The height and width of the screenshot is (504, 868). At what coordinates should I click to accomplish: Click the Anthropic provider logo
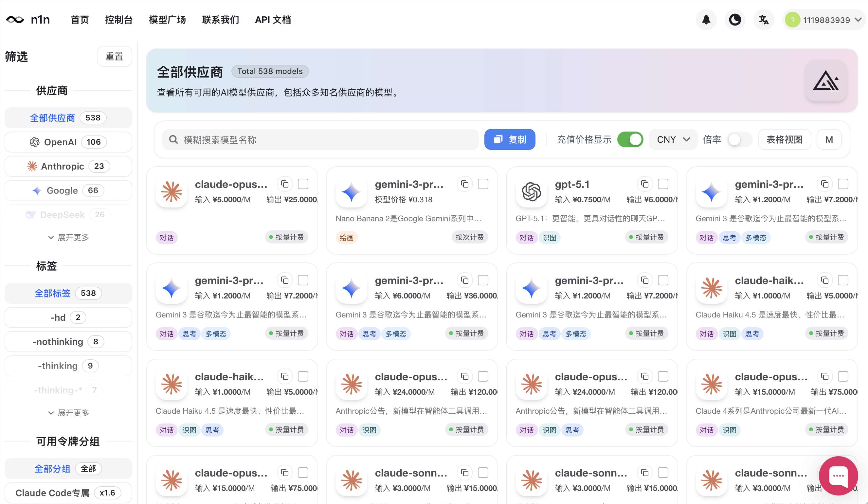[32, 166]
